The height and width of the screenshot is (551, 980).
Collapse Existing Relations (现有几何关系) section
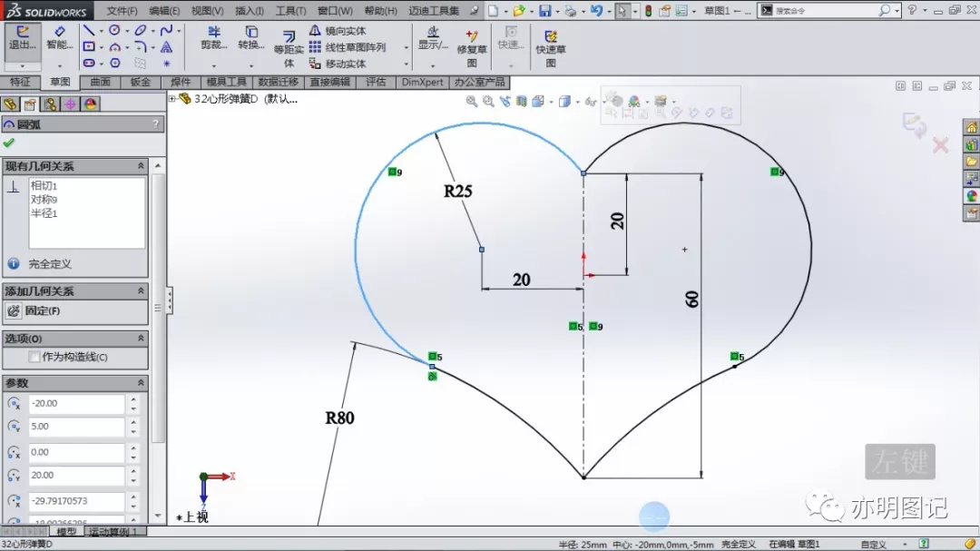(141, 166)
